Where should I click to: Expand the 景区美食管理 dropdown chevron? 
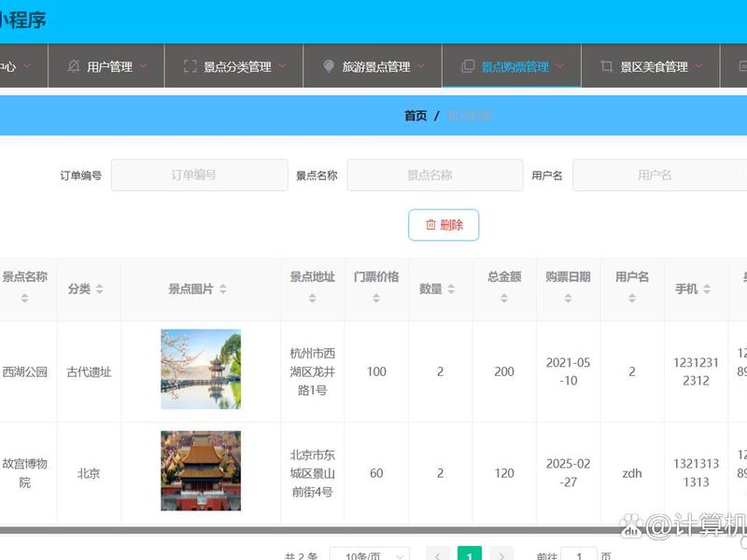click(698, 65)
